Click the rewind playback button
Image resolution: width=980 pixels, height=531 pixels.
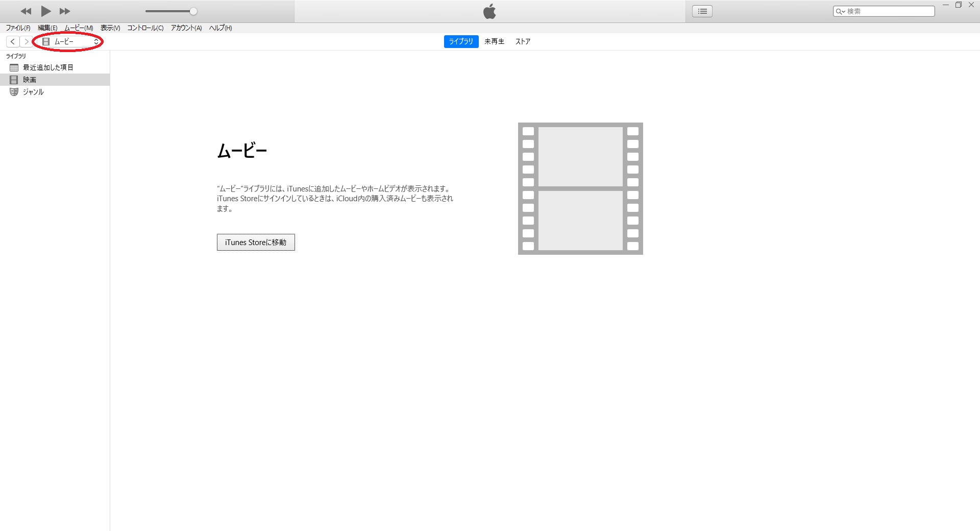[26, 11]
